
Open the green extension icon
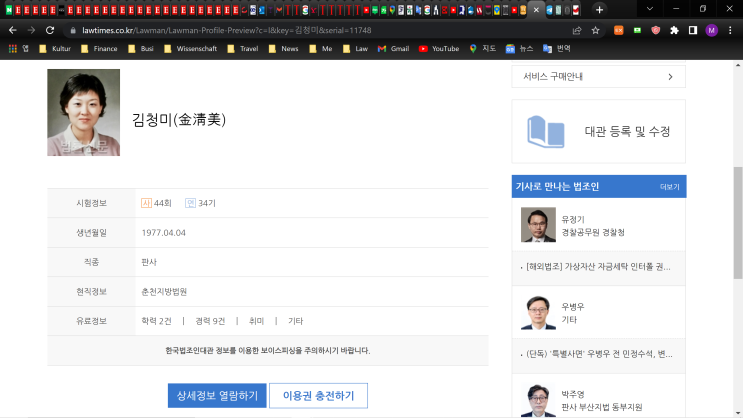point(637,30)
